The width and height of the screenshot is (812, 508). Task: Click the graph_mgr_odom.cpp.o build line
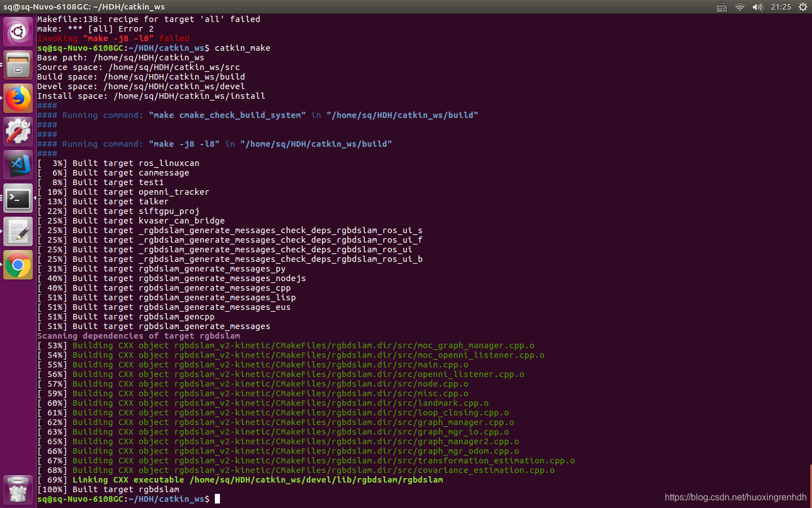coord(278,451)
